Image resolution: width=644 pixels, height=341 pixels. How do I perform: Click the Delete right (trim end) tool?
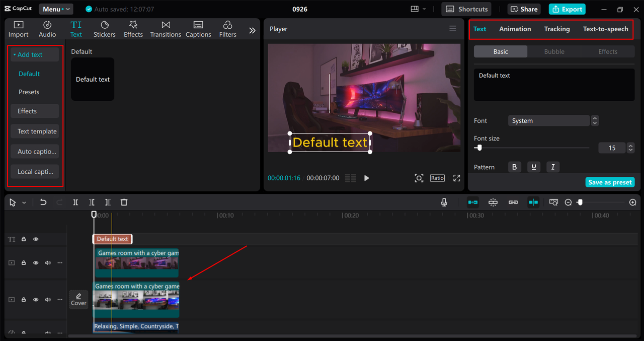pos(108,202)
